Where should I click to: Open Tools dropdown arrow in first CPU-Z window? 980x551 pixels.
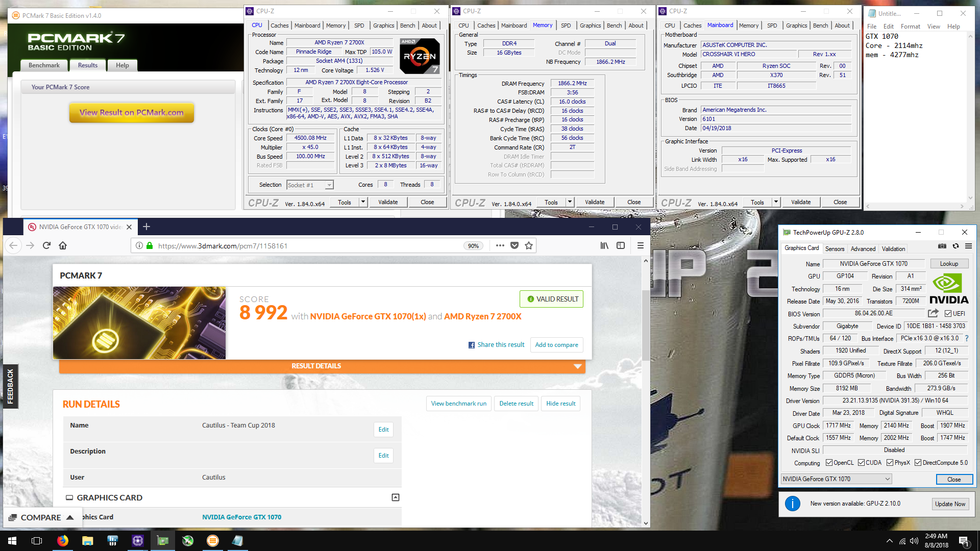[363, 202]
